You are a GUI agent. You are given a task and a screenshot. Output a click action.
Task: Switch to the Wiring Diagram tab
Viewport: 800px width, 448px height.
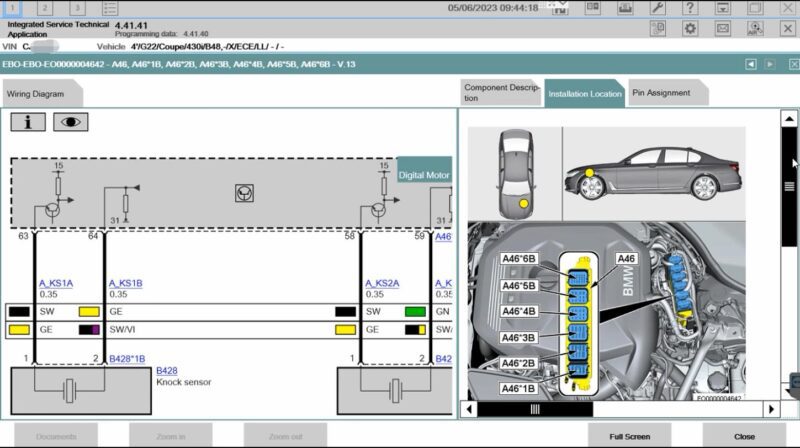tap(41, 94)
